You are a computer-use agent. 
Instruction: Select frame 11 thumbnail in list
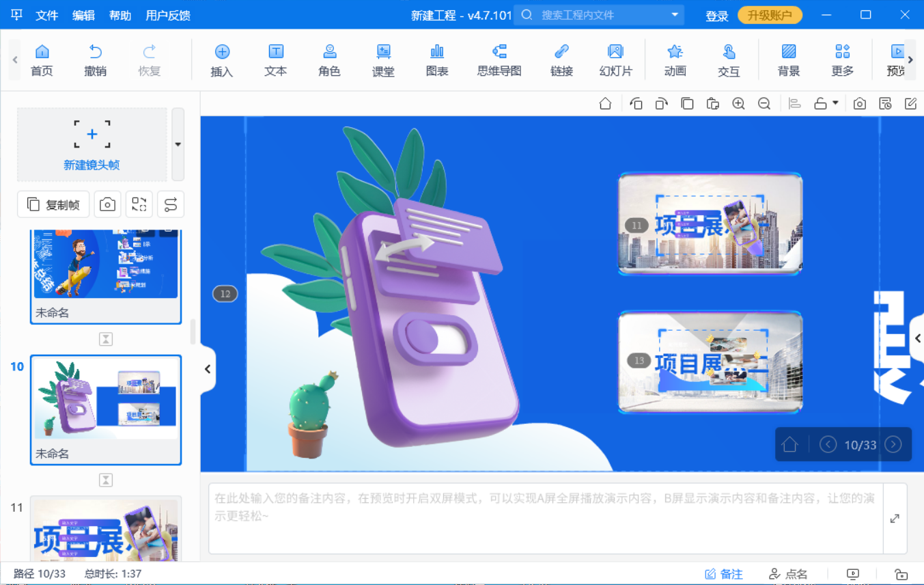click(x=106, y=528)
